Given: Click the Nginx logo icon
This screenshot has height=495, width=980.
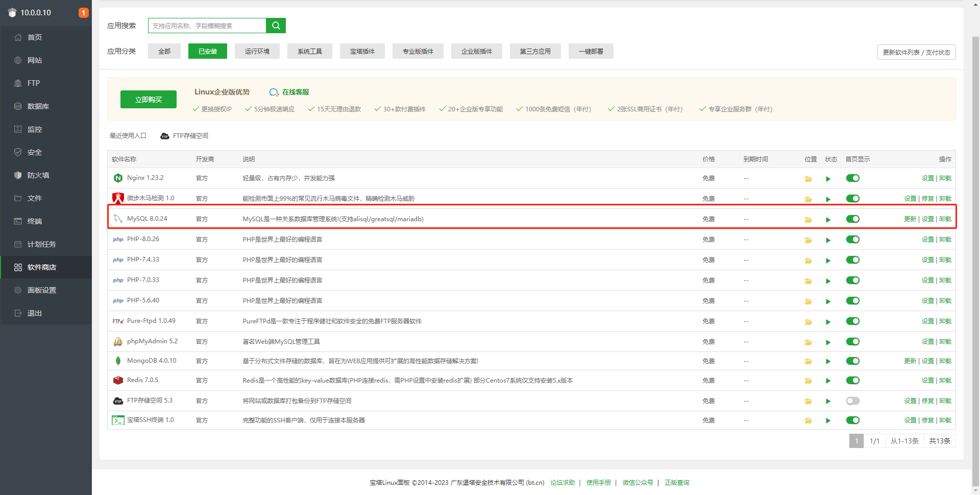Looking at the screenshot, I should coord(118,178).
